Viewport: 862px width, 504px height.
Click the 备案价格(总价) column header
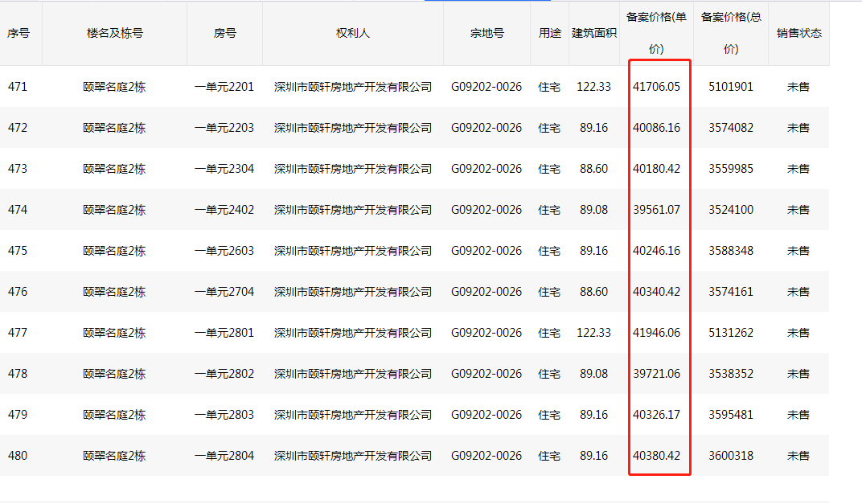click(731, 33)
